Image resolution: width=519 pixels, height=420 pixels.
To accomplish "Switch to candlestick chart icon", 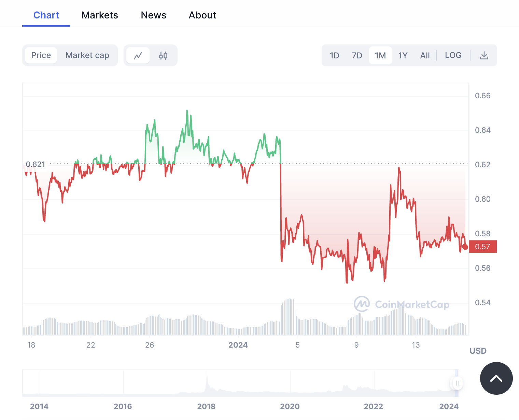I will click(x=163, y=55).
